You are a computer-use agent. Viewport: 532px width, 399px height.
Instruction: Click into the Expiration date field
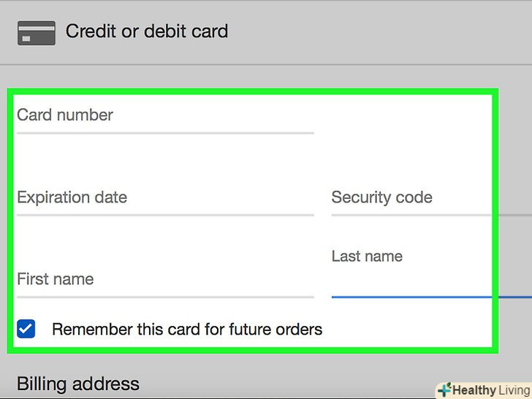tap(165, 199)
